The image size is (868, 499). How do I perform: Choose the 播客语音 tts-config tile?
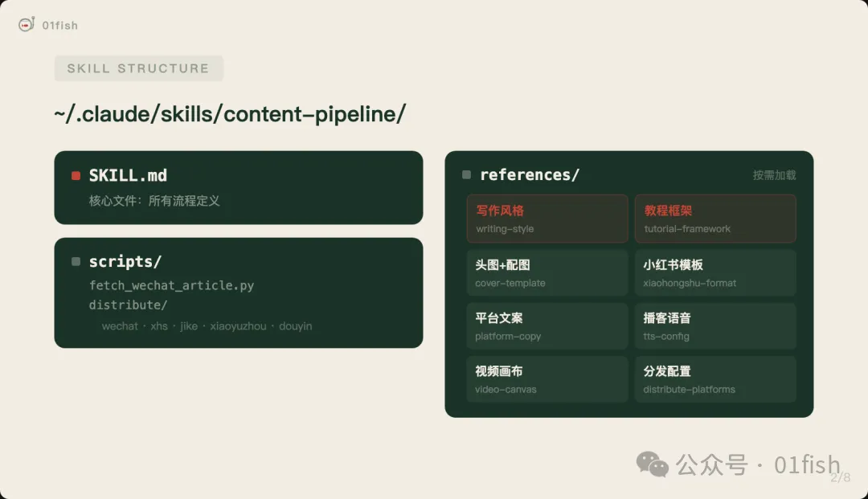pos(715,325)
